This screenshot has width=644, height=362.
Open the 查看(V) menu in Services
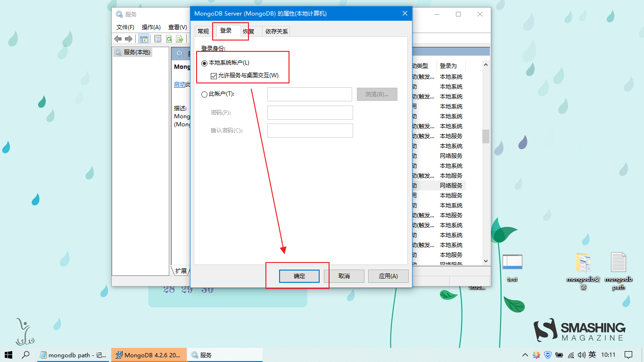point(178,27)
